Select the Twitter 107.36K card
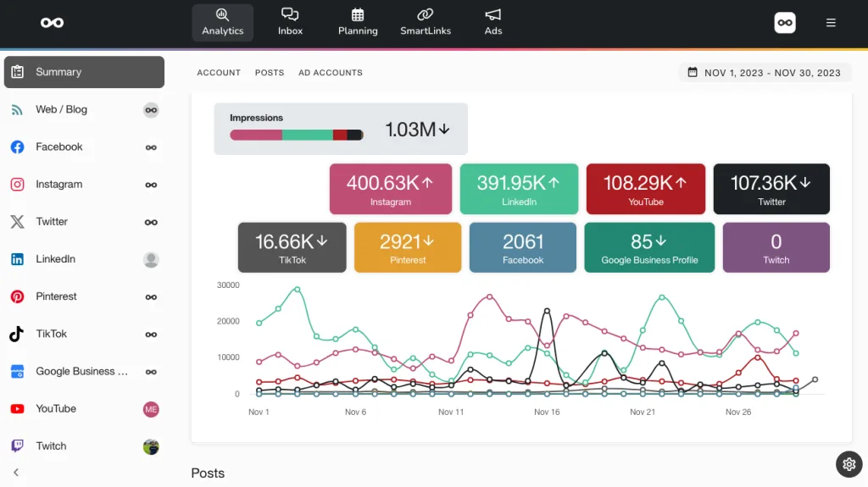 point(771,189)
